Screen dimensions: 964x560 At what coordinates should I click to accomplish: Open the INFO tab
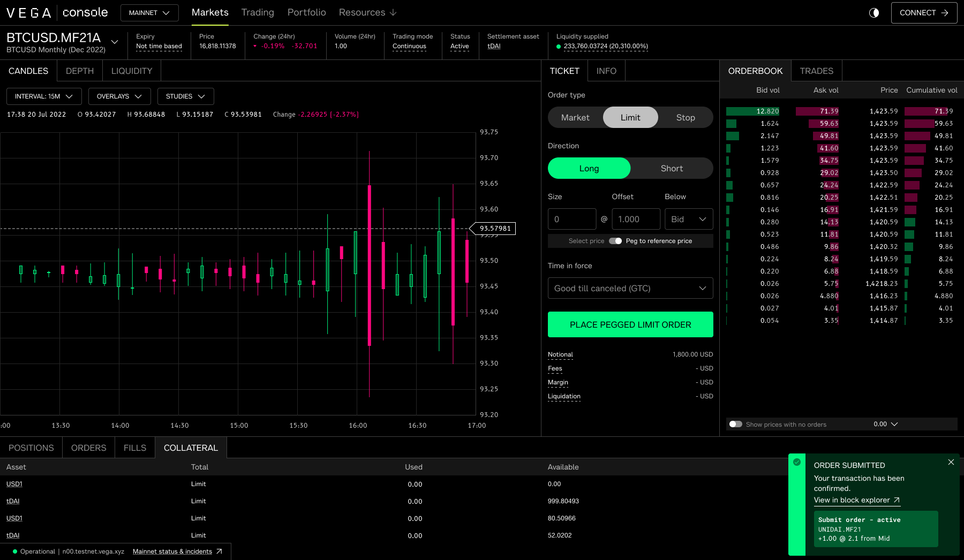pyautogui.click(x=606, y=71)
